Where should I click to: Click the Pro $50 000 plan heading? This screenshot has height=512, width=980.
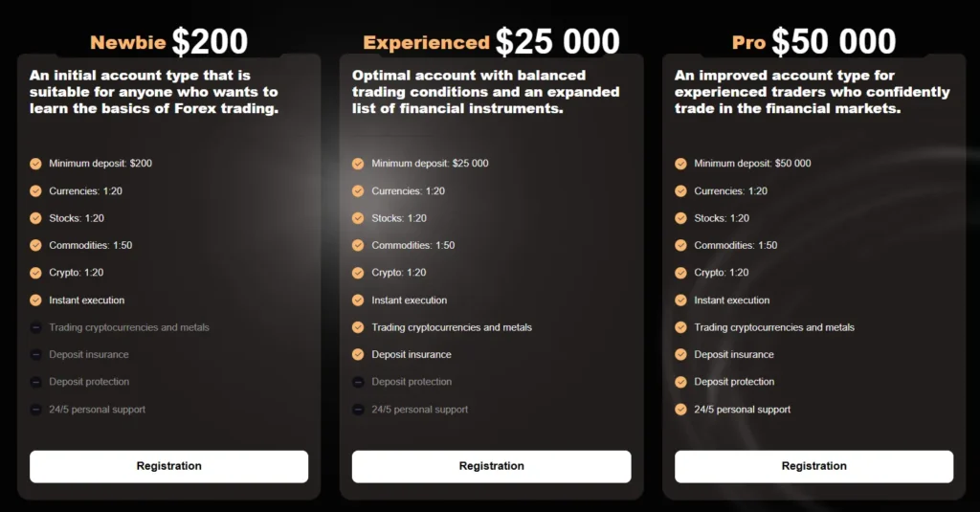click(x=813, y=41)
